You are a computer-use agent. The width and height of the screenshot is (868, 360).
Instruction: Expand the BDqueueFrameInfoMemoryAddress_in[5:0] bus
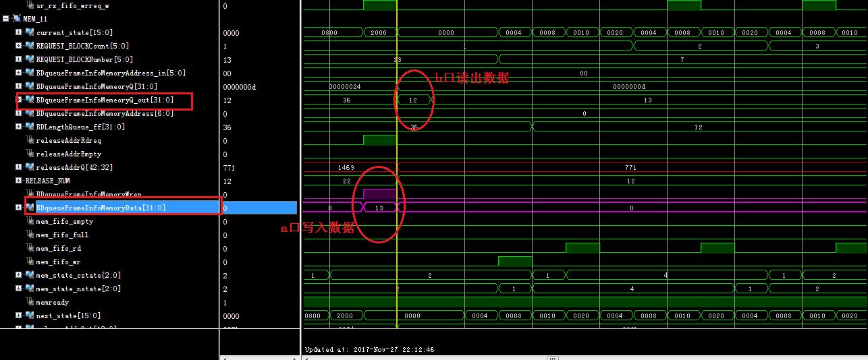(x=19, y=73)
